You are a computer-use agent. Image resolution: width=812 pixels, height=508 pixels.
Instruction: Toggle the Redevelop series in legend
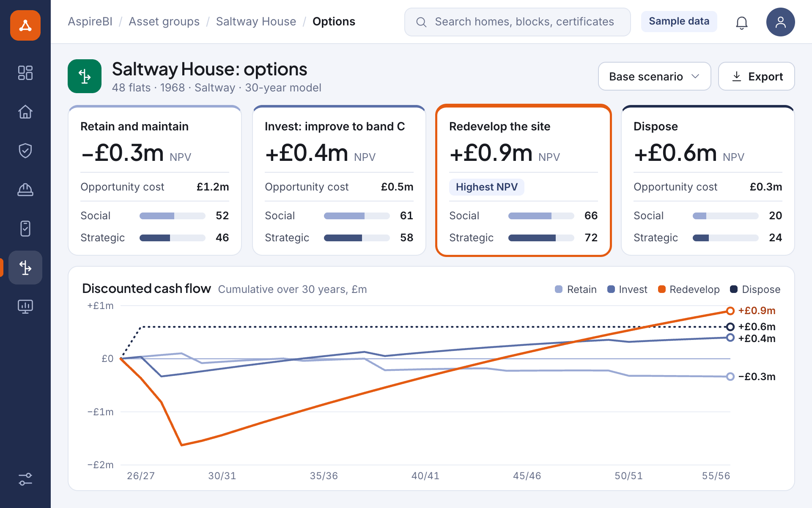click(x=689, y=289)
